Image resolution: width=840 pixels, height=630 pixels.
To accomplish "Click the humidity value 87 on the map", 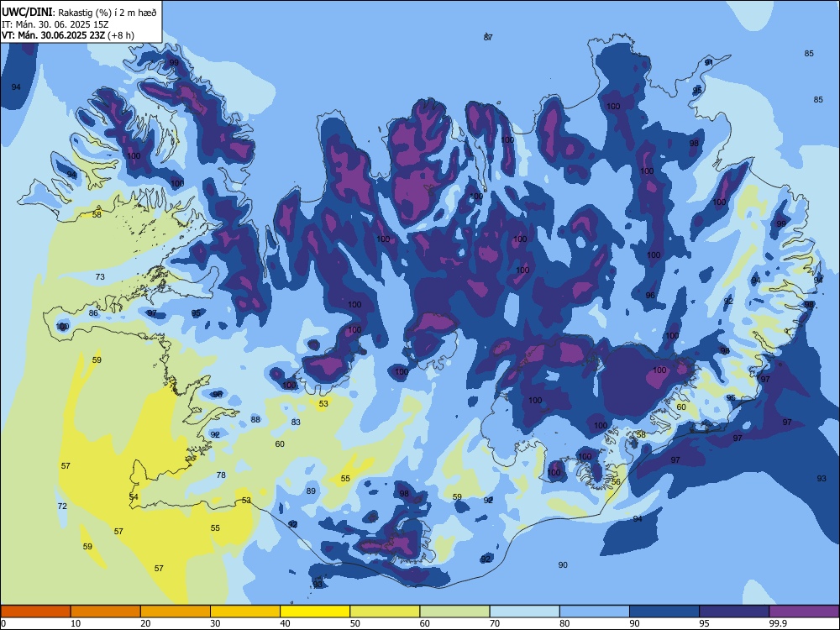I will pyautogui.click(x=488, y=37).
